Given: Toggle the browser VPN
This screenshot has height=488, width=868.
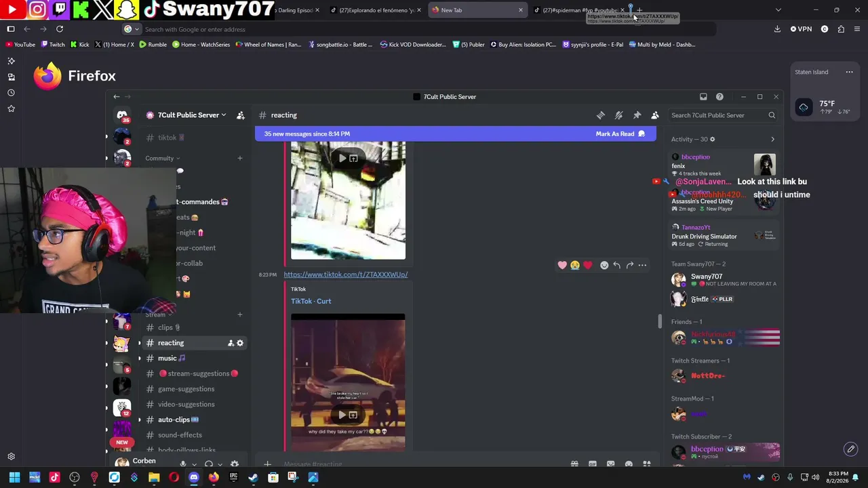Looking at the screenshot, I should click(x=801, y=29).
